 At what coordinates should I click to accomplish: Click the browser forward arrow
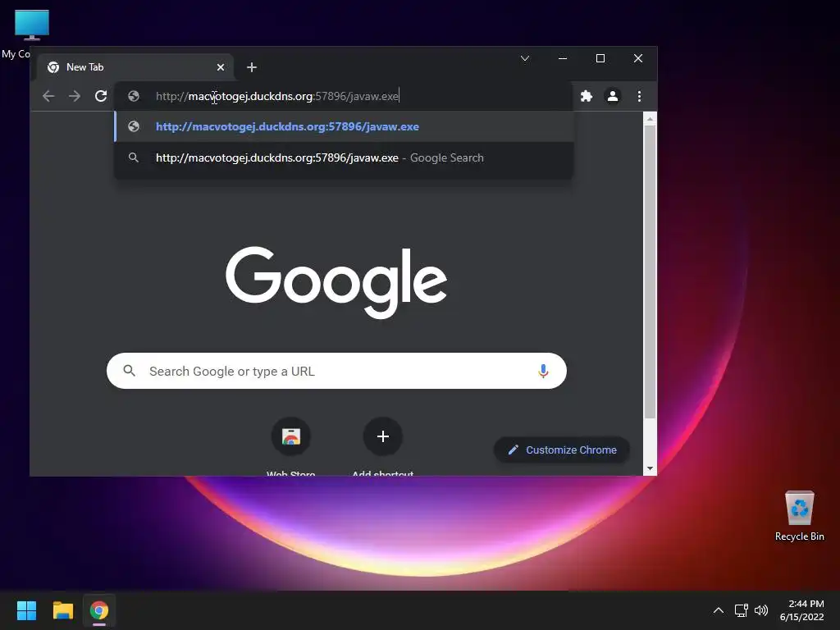click(75, 96)
